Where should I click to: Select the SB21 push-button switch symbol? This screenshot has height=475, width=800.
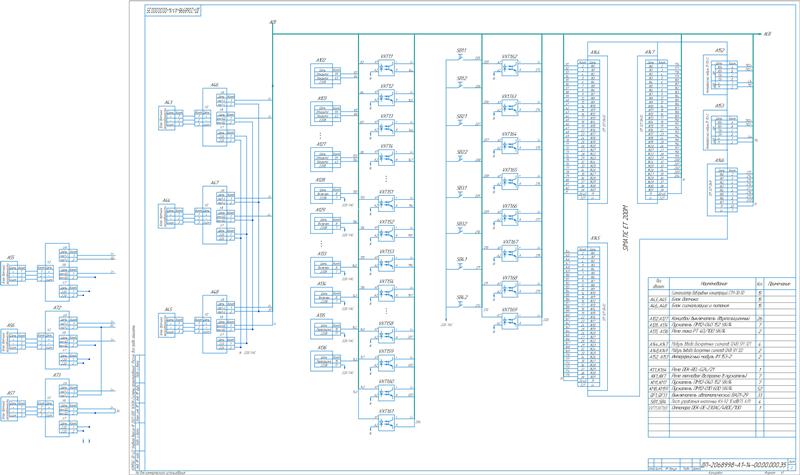click(462, 122)
